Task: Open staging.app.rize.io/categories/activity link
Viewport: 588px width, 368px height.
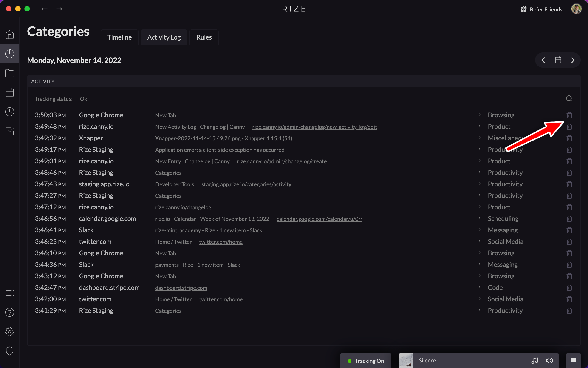Action: pyautogui.click(x=246, y=184)
